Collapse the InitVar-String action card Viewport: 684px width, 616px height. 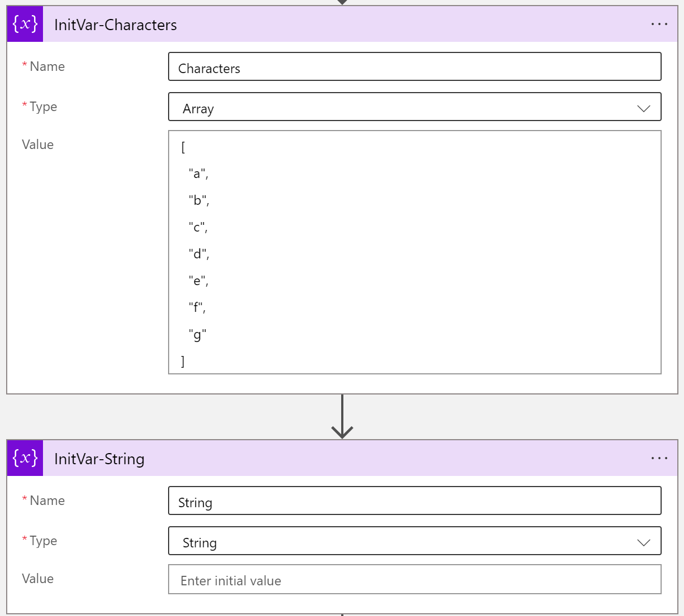click(x=335, y=458)
